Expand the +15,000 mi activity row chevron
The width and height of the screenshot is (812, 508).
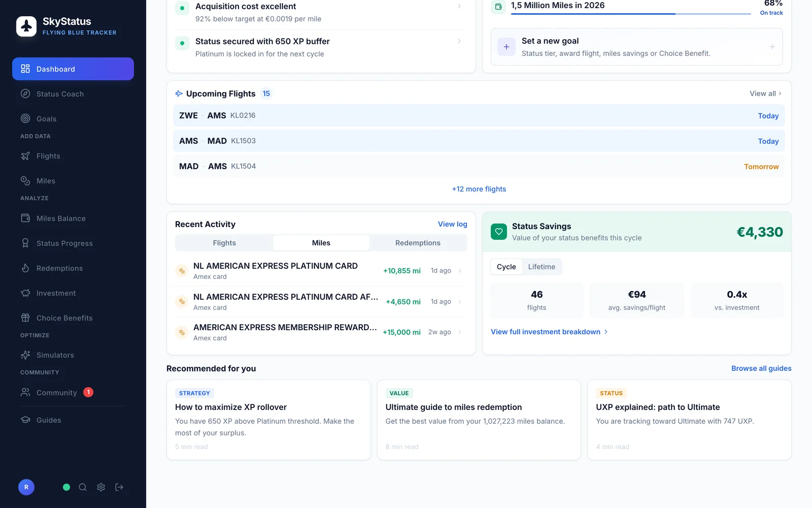460,332
